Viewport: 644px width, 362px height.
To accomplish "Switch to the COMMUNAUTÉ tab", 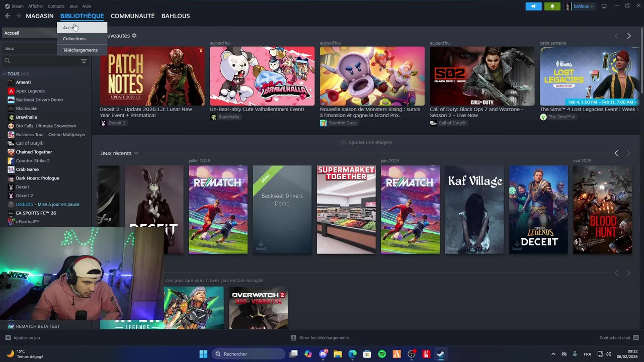I will click(132, 16).
